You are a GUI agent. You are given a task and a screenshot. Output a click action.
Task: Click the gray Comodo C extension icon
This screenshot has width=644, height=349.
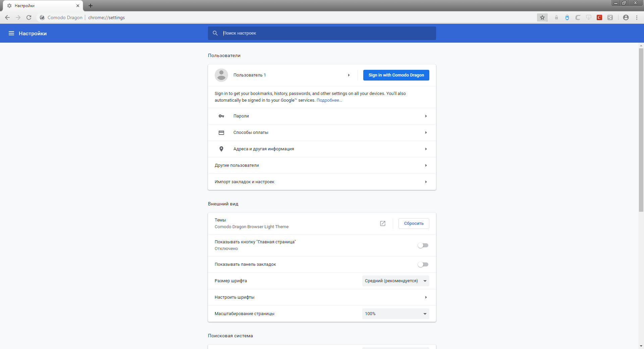tap(578, 17)
